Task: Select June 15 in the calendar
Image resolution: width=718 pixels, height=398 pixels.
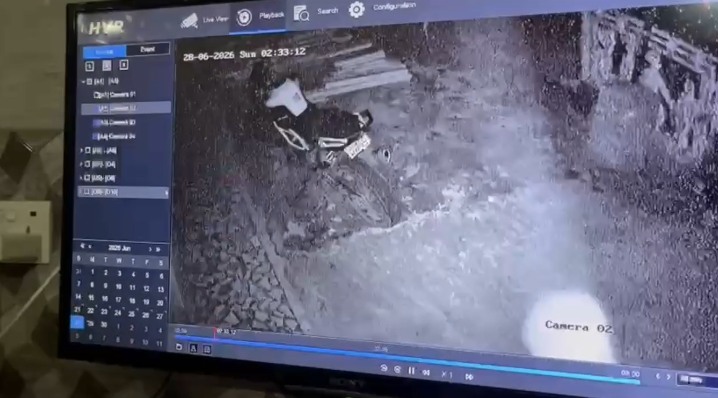Action: 91,298
